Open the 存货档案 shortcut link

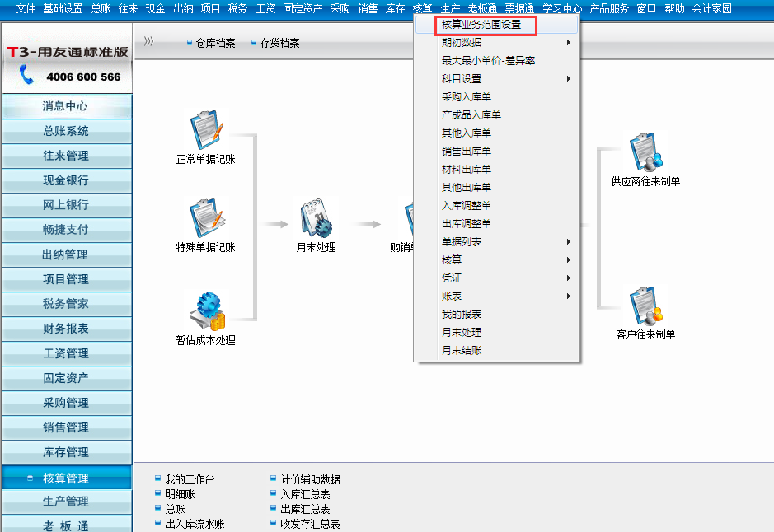[279, 44]
